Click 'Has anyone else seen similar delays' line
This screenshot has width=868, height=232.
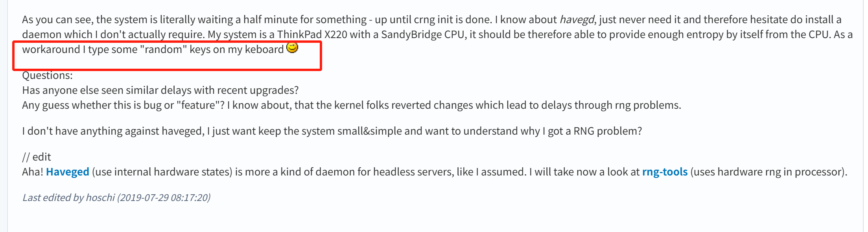click(x=160, y=90)
